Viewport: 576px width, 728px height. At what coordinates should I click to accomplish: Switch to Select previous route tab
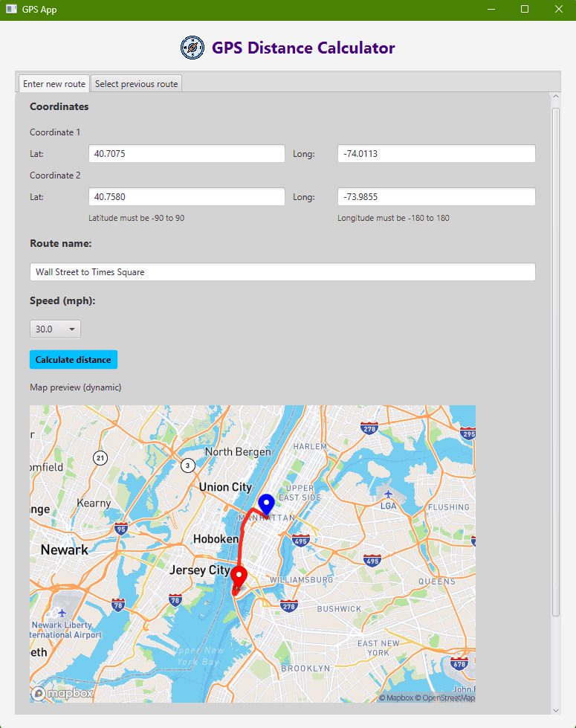point(137,84)
